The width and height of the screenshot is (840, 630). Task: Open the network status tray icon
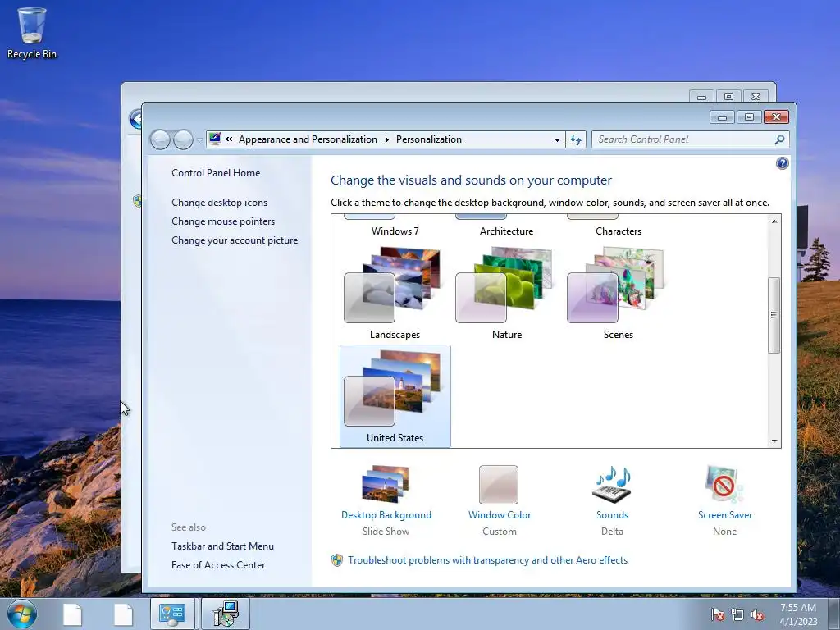pyautogui.click(x=737, y=615)
